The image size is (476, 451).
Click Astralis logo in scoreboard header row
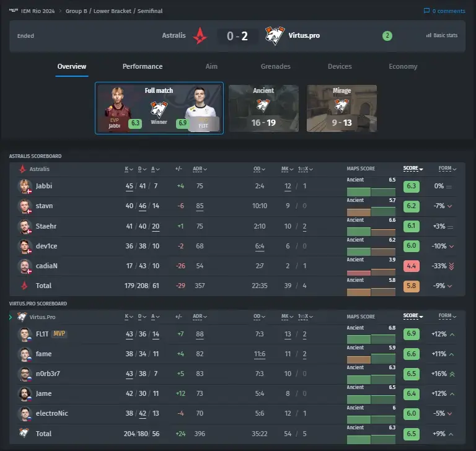[x=22, y=169]
